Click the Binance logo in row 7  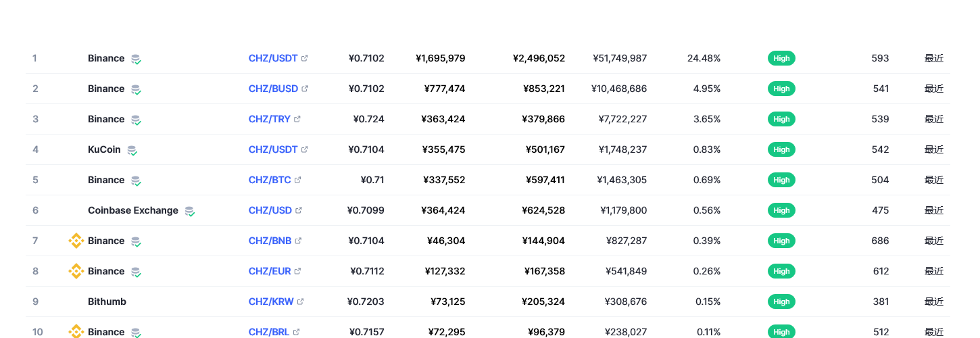[x=76, y=241]
